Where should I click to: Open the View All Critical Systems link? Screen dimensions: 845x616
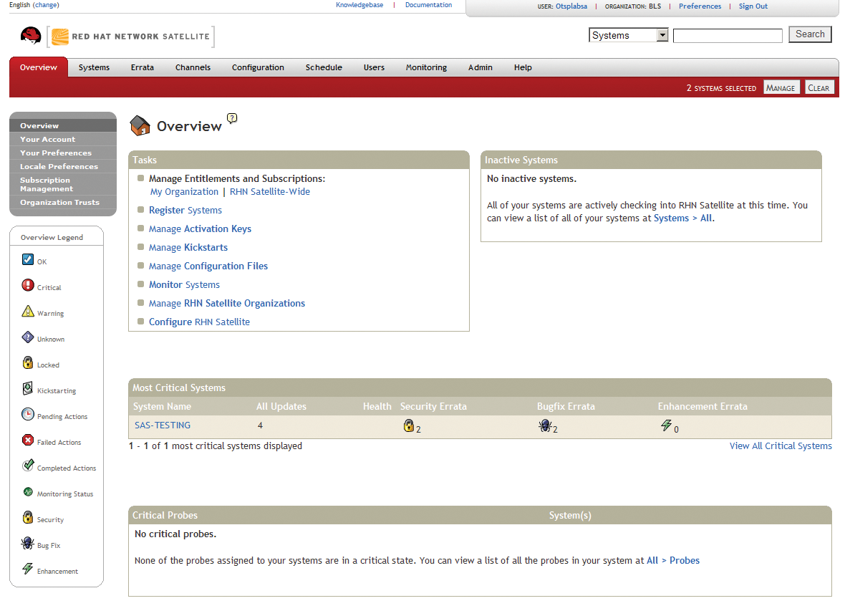tap(781, 446)
